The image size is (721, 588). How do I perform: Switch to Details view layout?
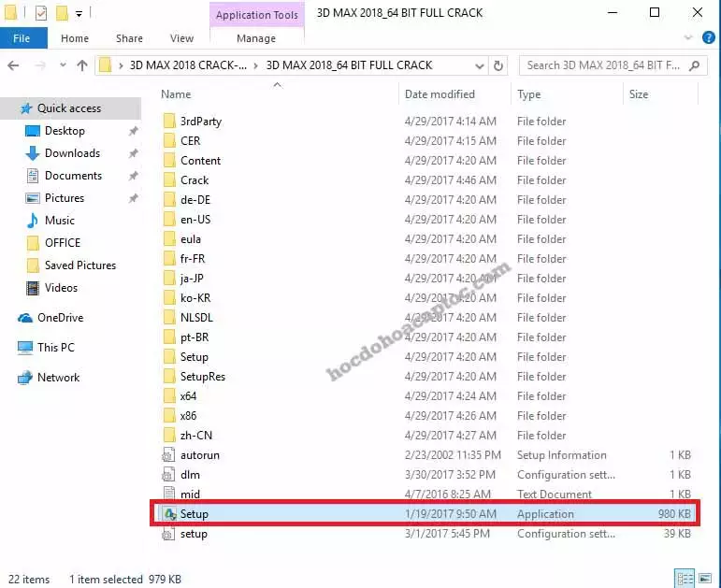coord(685,579)
